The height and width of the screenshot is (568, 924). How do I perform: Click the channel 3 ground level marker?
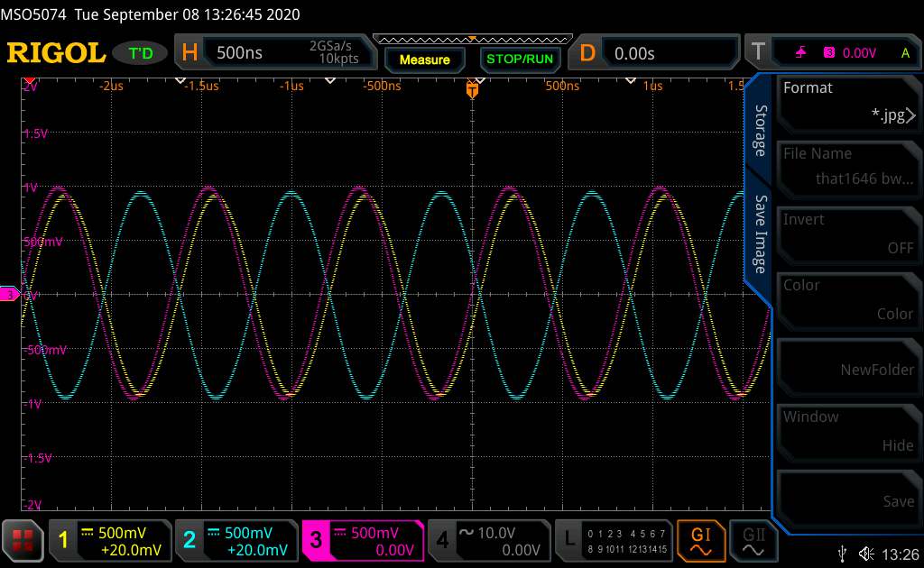[10, 294]
